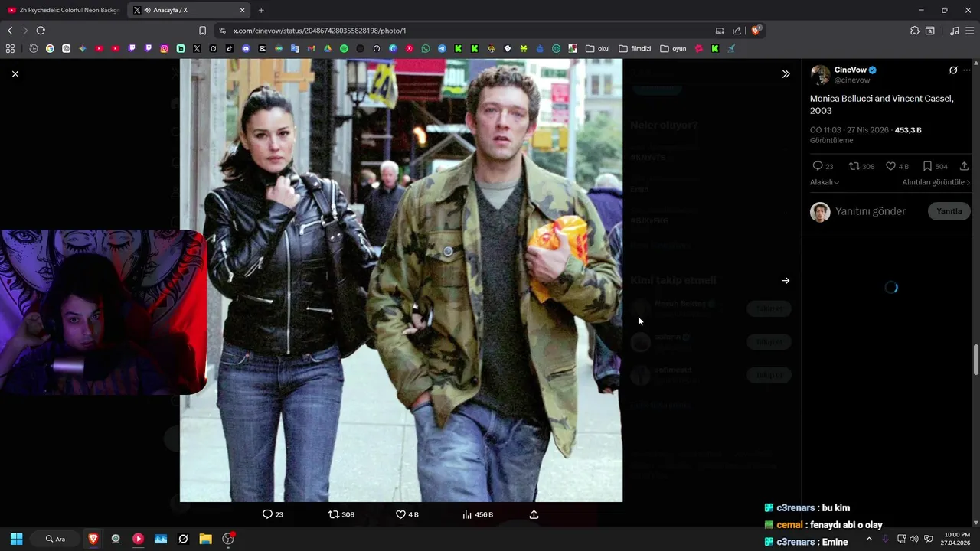Image resolution: width=980 pixels, height=551 pixels.
Task: Open a new browser tab with the plus
Action: pos(261,10)
